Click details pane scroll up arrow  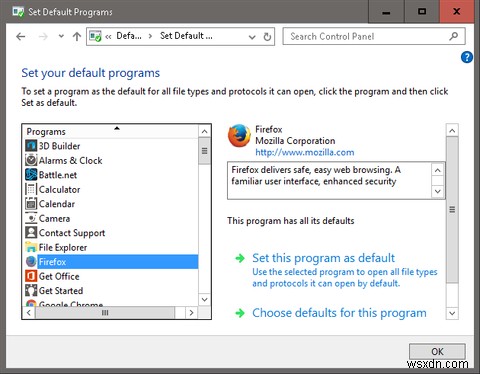pos(452,130)
